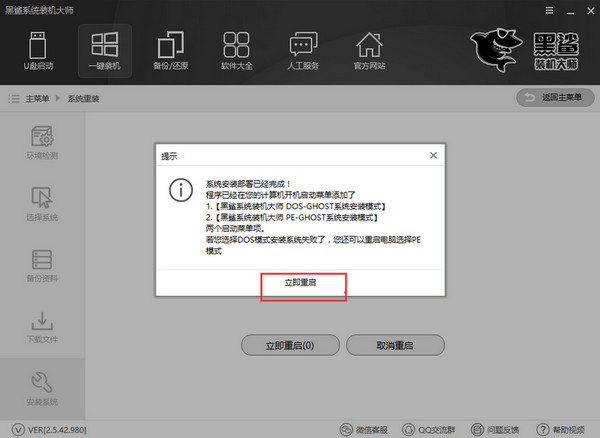
Task: Click 返回主菜单 button
Action: (x=555, y=98)
